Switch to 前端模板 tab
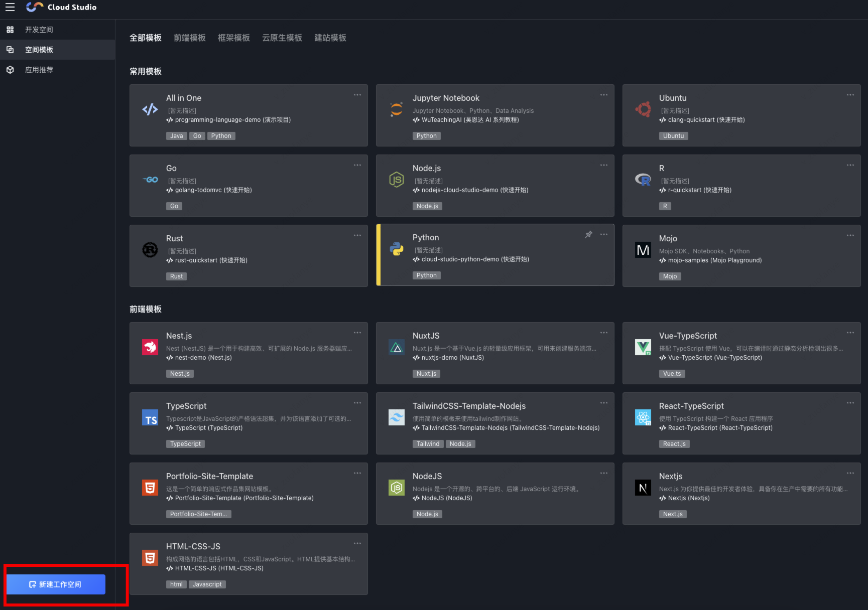Viewport: 868px width, 610px height. point(190,38)
